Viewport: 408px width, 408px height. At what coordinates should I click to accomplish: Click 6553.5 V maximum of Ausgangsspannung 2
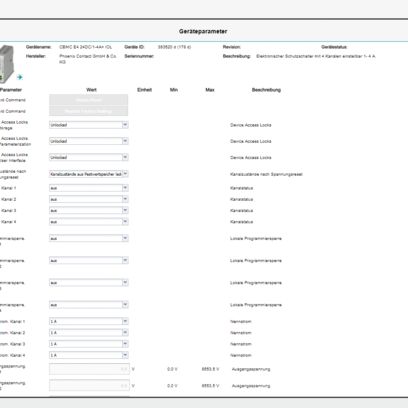[x=210, y=386]
